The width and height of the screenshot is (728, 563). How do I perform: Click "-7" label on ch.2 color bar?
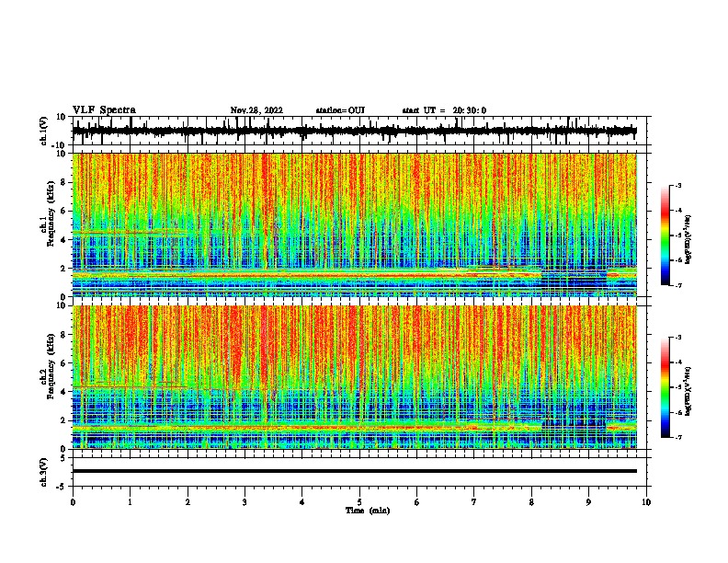point(677,437)
